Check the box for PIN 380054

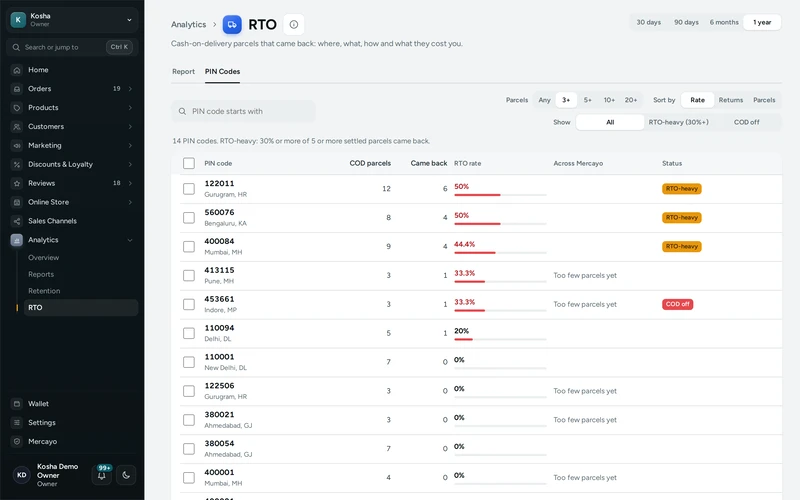(x=189, y=449)
